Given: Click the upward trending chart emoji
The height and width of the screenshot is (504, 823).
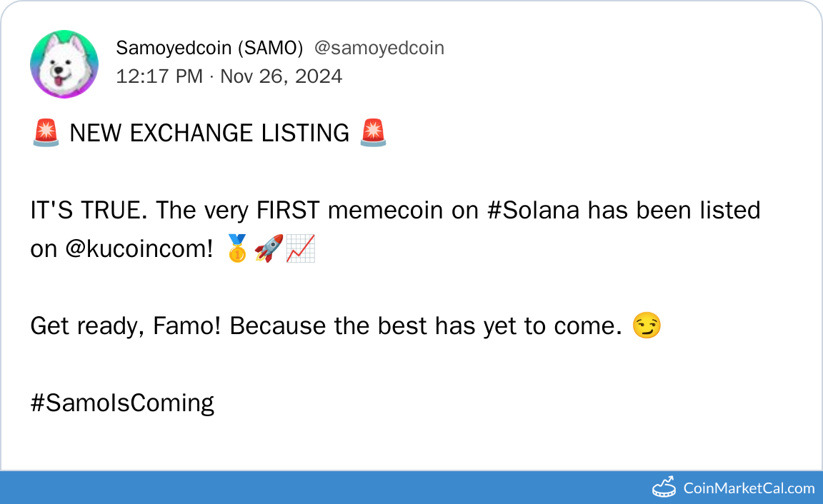Looking at the screenshot, I should click(301, 248).
